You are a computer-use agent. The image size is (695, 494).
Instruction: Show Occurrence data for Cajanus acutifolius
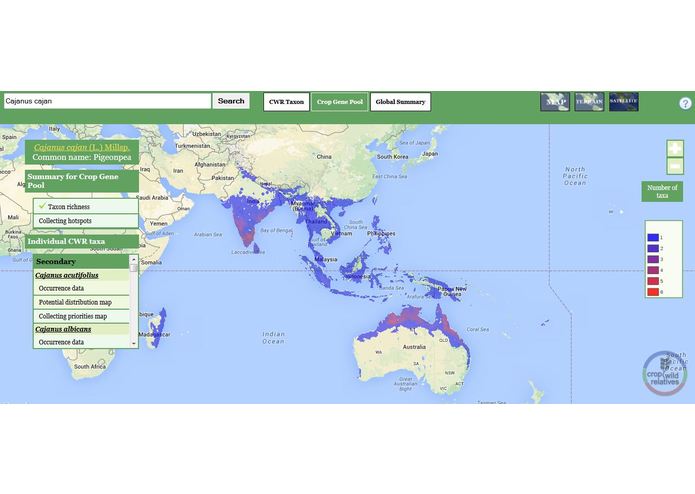(82, 288)
